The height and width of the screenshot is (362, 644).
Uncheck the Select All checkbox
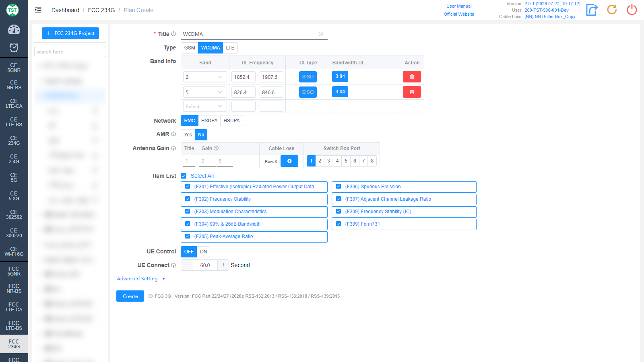[184, 176]
